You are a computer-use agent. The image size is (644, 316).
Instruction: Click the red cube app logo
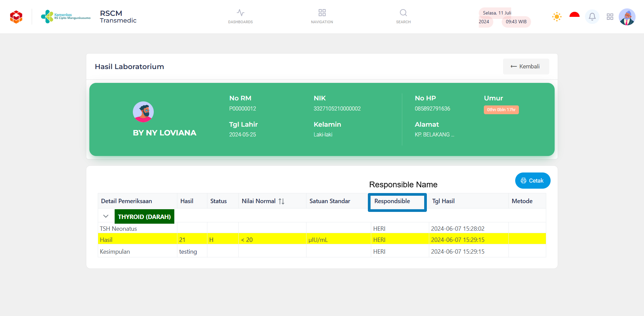coord(16,17)
